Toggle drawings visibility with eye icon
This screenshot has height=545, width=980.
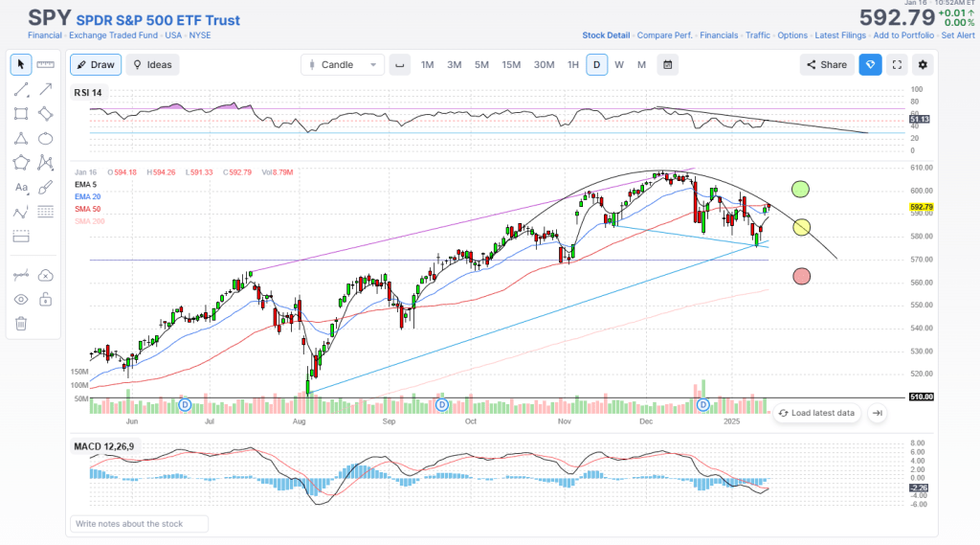point(21,299)
